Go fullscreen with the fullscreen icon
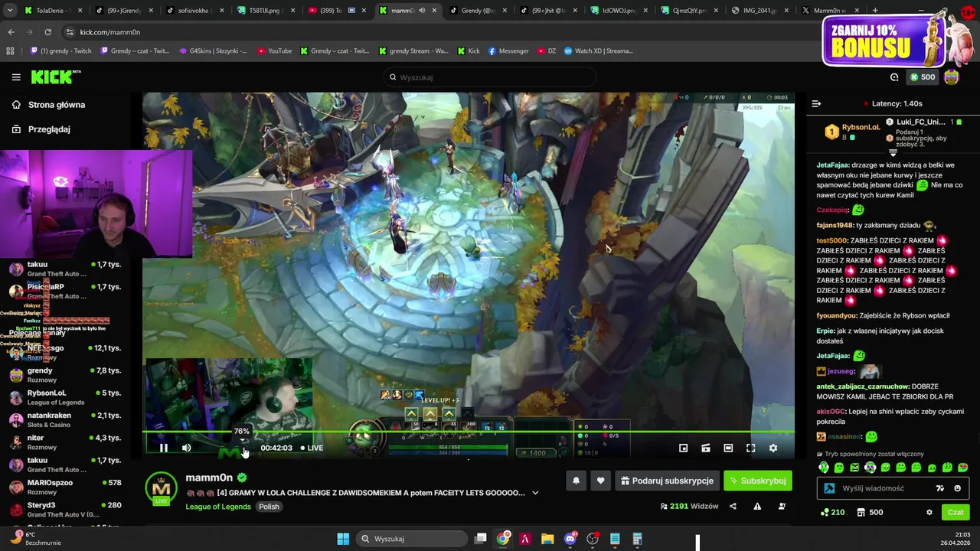This screenshot has width=980, height=551. coord(750,448)
